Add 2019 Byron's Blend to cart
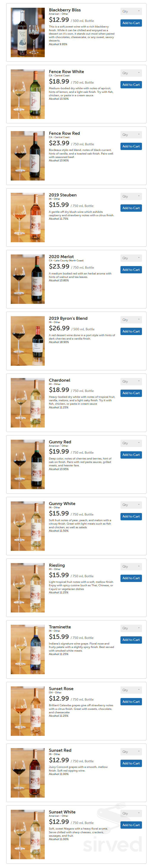 (x=131, y=331)
